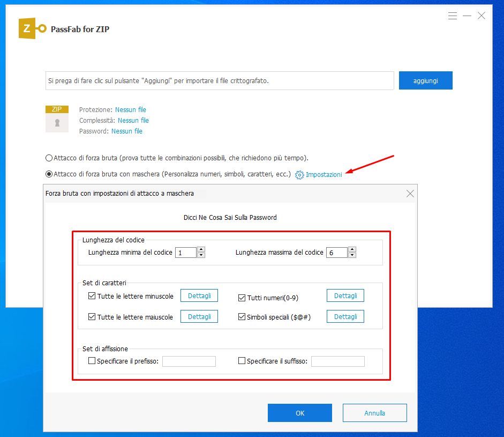This screenshot has height=437, width=504.
Task: Click Complessità Nessun file value
Action: 133,120
